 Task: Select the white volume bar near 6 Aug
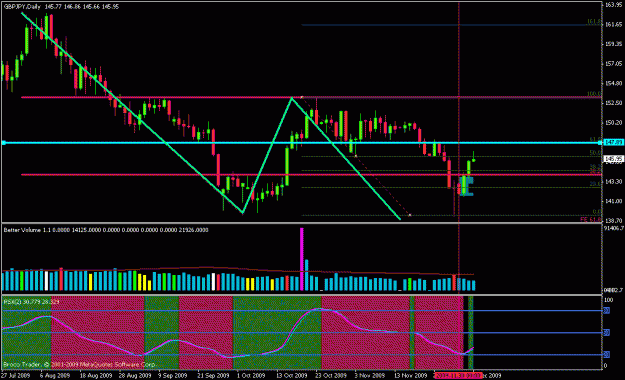pyautogui.click(x=47, y=281)
